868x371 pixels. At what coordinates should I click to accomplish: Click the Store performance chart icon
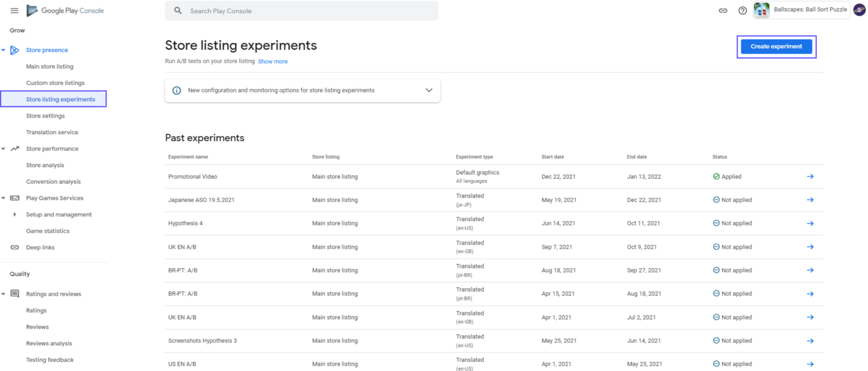[15, 148]
